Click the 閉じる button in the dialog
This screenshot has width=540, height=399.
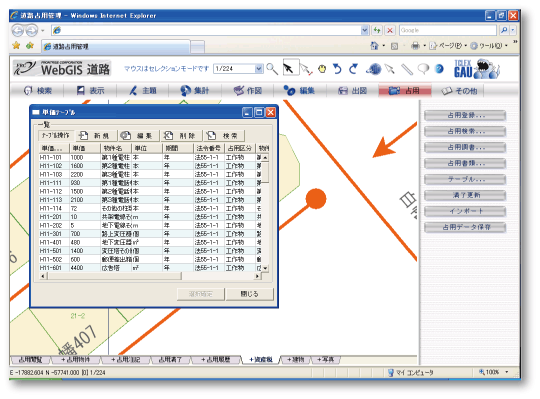250,294
